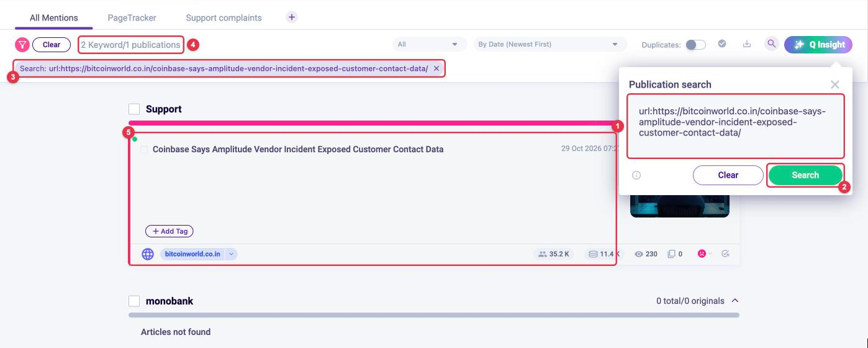Switch to All Mentions tab
Image resolution: width=868 pixels, height=348 pixels.
coord(54,17)
